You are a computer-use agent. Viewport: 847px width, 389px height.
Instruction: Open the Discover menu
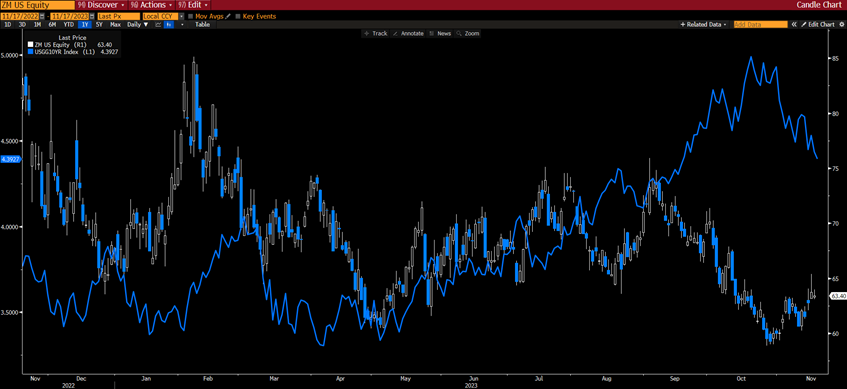(x=102, y=5)
